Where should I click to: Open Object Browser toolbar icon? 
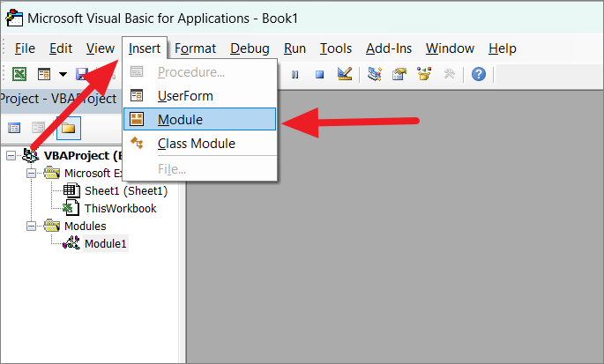point(424,73)
